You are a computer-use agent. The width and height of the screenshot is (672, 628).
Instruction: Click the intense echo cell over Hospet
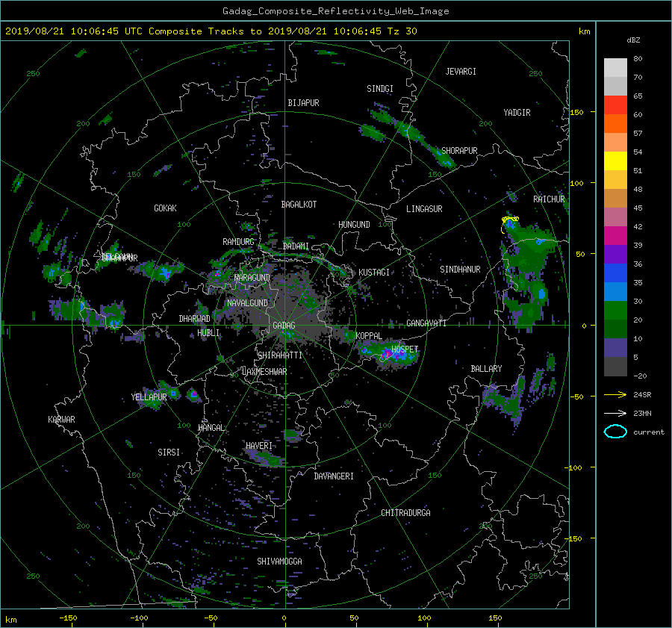(388, 355)
